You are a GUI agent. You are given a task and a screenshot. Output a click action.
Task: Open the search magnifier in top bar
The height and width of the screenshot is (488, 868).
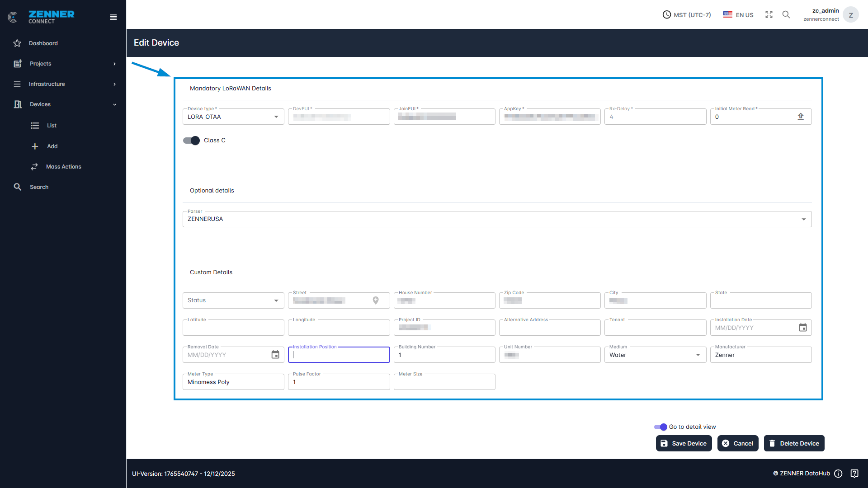[786, 14]
